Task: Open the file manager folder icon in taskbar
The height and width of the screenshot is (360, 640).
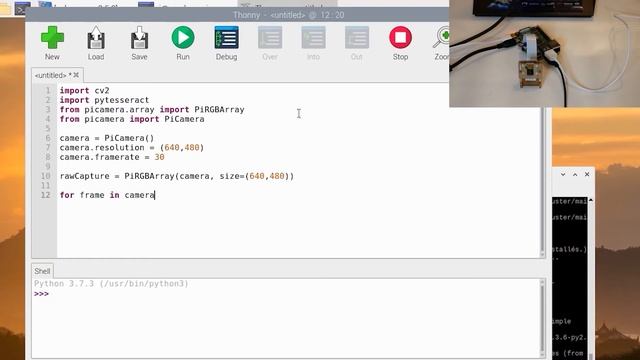Action: click(5, 9)
